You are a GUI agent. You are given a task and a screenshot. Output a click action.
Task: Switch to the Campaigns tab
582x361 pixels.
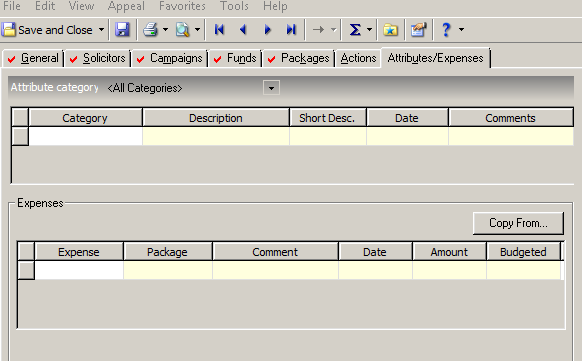[170, 58]
